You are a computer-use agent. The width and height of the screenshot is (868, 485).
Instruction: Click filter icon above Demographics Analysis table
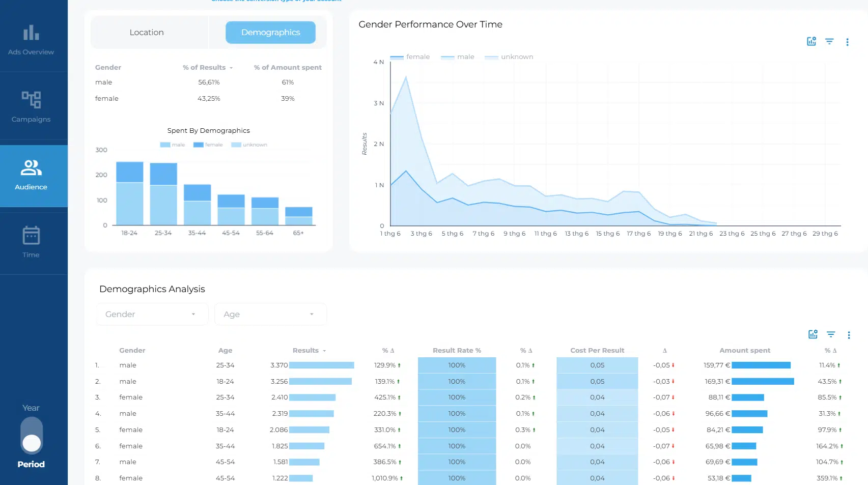click(831, 334)
